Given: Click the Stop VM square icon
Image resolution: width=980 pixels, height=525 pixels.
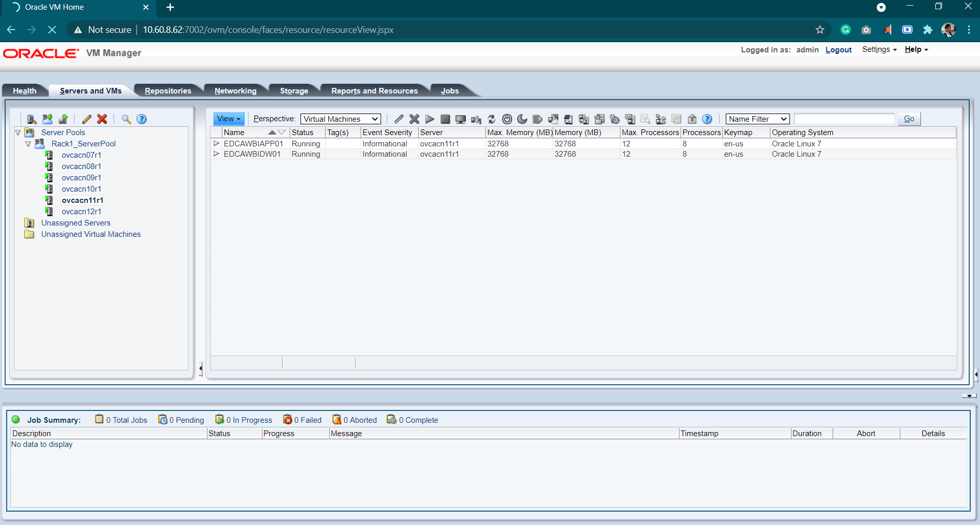Looking at the screenshot, I should (x=445, y=119).
